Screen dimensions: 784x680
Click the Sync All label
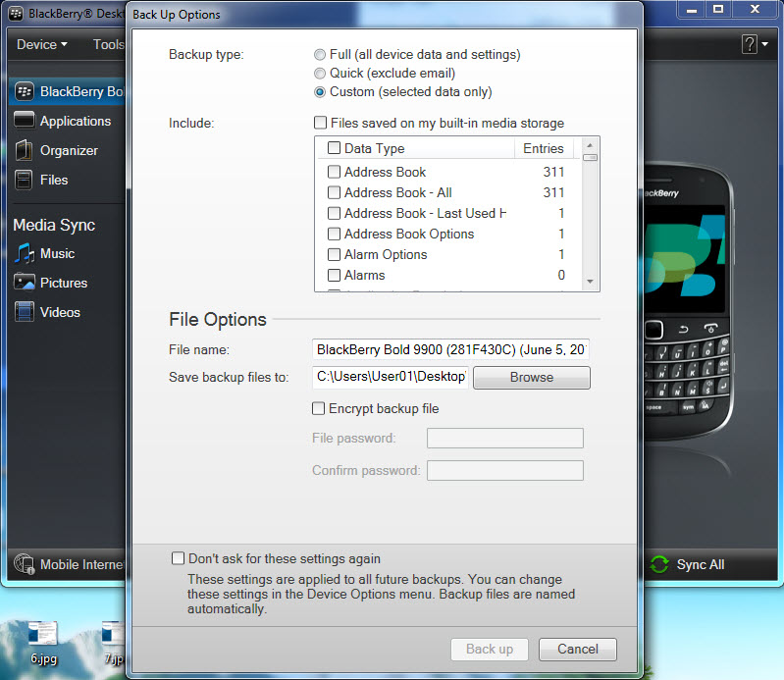[x=700, y=564]
